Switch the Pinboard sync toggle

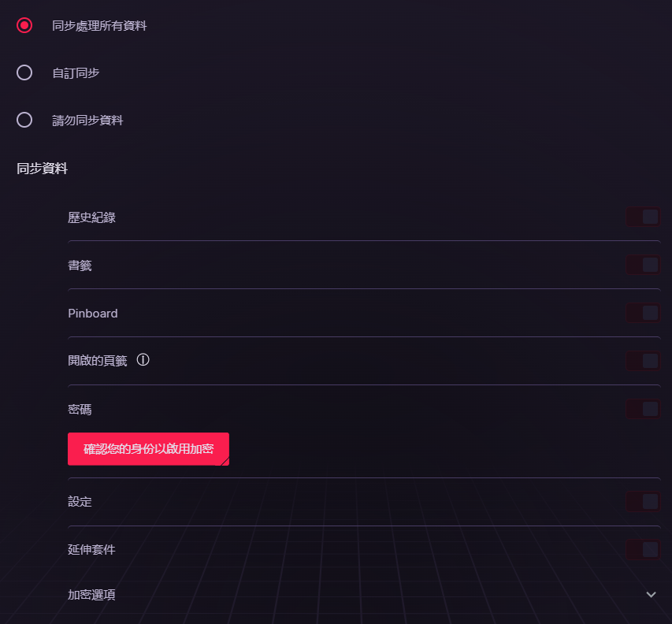pos(643,313)
